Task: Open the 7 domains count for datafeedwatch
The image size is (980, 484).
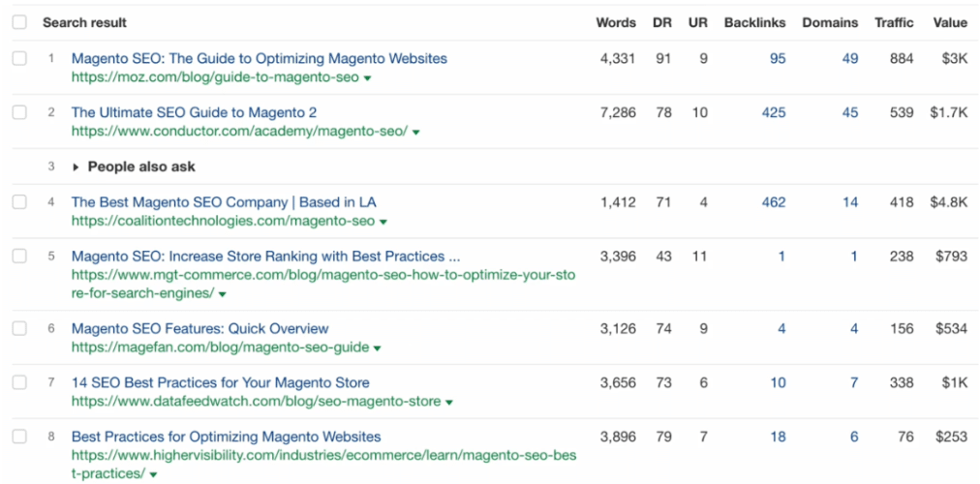Action: pyautogui.click(x=854, y=382)
